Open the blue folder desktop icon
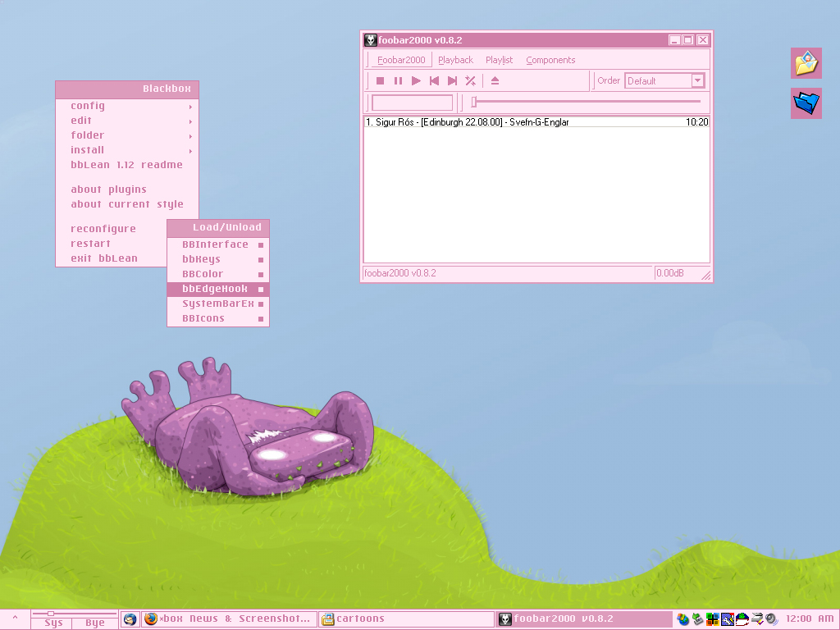This screenshot has height=630, width=840. click(x=806, y=103)
